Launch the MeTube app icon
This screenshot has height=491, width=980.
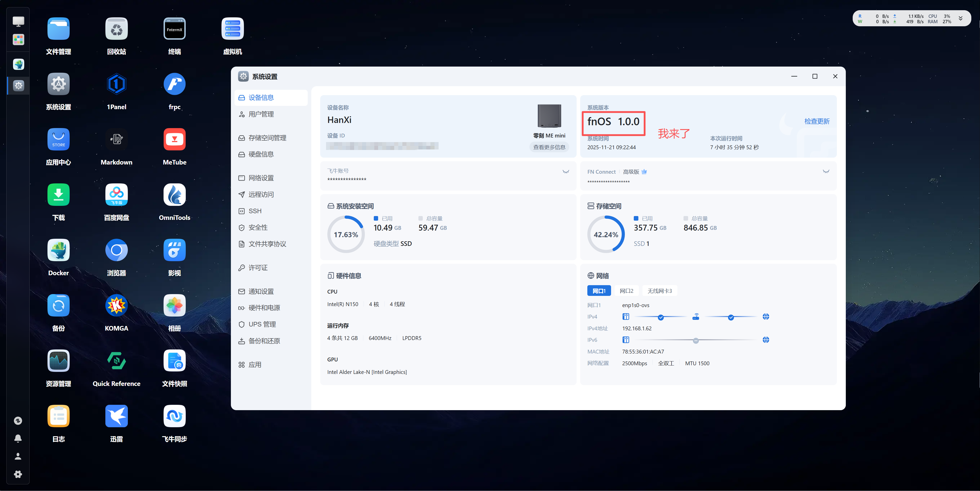pyautogui.click(x=174, y=140)
